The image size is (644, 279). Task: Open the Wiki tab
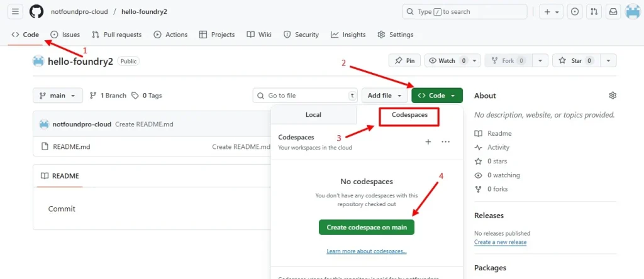259,35
